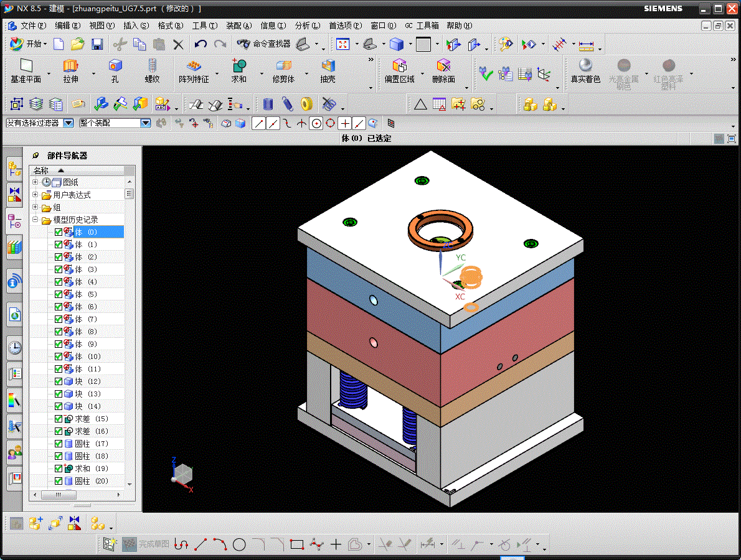The height and width of the screenshot is (560, 741).
Task: Click the 开始 start button
Action: pyautogui.click(x=28, y=44)
